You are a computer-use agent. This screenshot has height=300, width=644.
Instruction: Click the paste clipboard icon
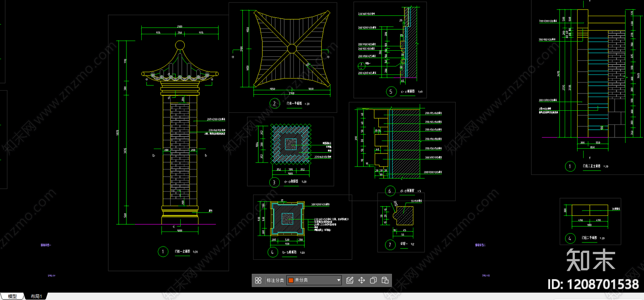(385, 280)
